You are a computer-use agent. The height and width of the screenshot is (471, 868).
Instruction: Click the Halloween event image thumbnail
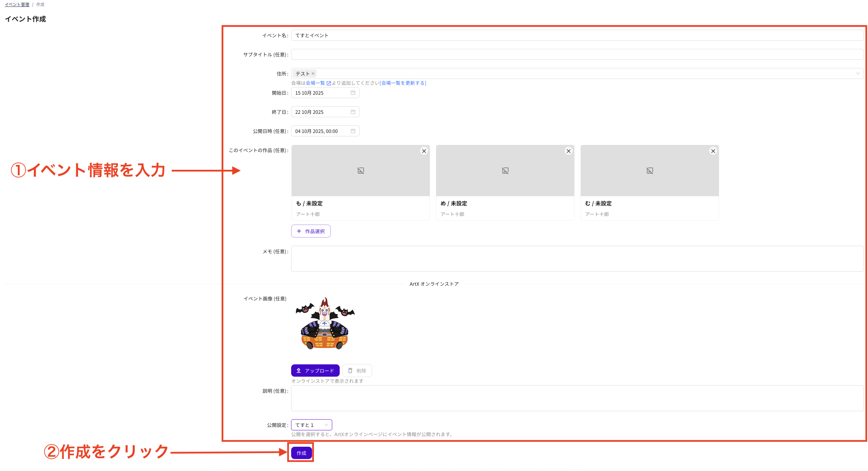pos(325,323)
